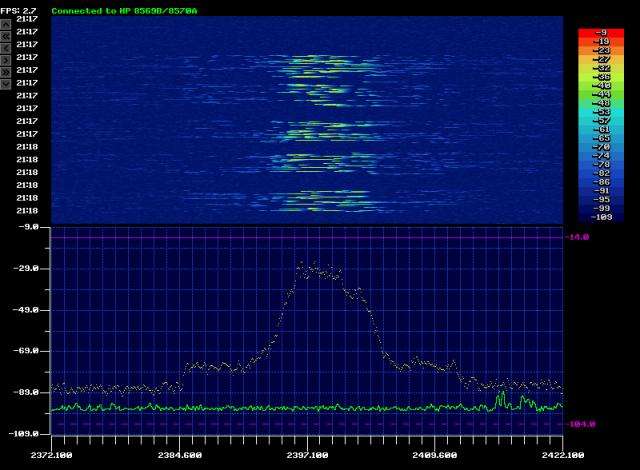This screenshot has height=470, width=640.
Task: Click the red -9 swatch in color legend
Action: pos(601,33)
